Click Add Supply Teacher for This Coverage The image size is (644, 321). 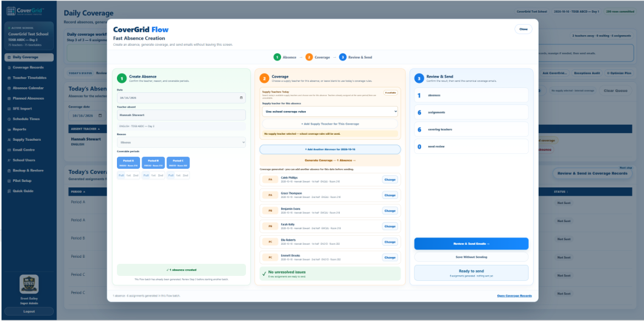330,124
